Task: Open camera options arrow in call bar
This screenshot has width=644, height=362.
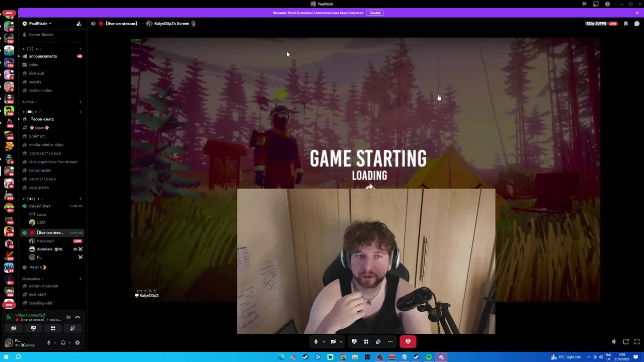Action: point(341,342)
